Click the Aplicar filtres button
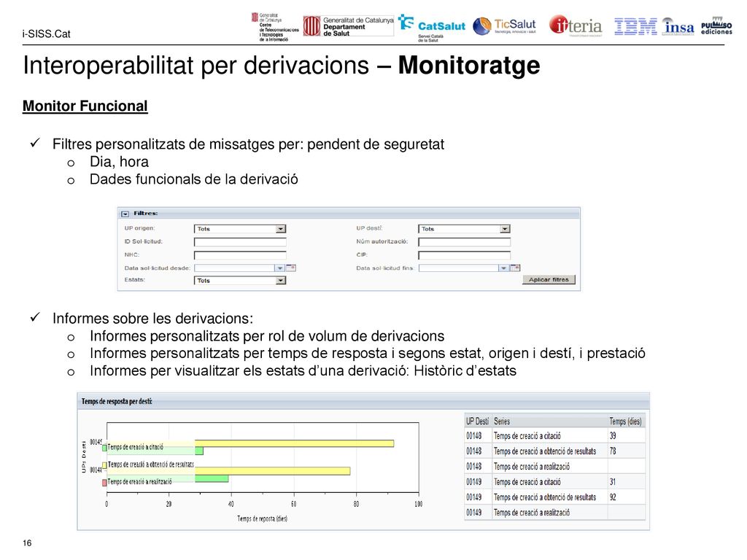The image size is (747, 560). (549, 279)
